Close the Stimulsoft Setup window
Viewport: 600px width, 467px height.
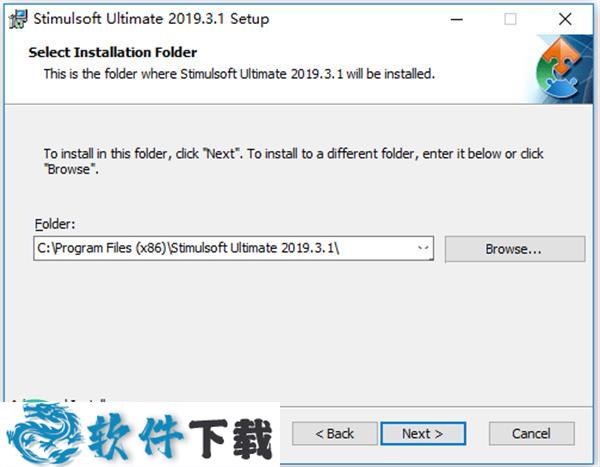point(565,19)
